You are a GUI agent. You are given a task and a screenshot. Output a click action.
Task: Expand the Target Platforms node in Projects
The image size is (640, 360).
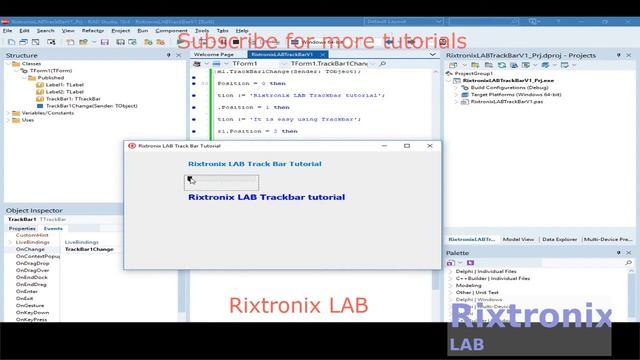pos(456,95)
